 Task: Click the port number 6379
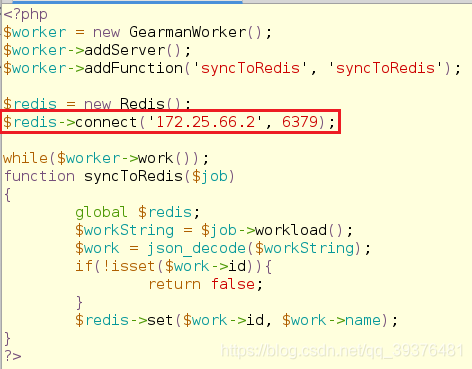coord(300,122)
